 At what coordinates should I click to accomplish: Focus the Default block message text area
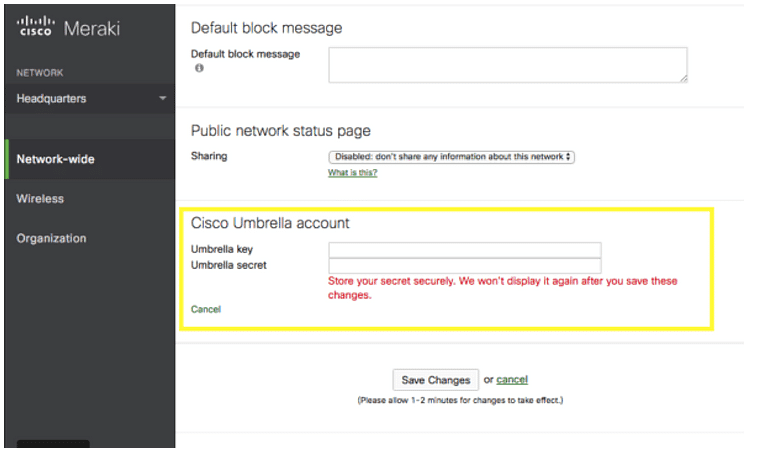click(x=507, y=64)
